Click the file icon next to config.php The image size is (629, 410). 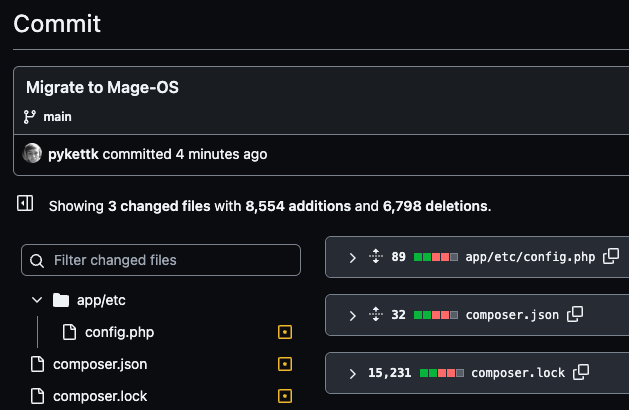(x=69, y=332)
